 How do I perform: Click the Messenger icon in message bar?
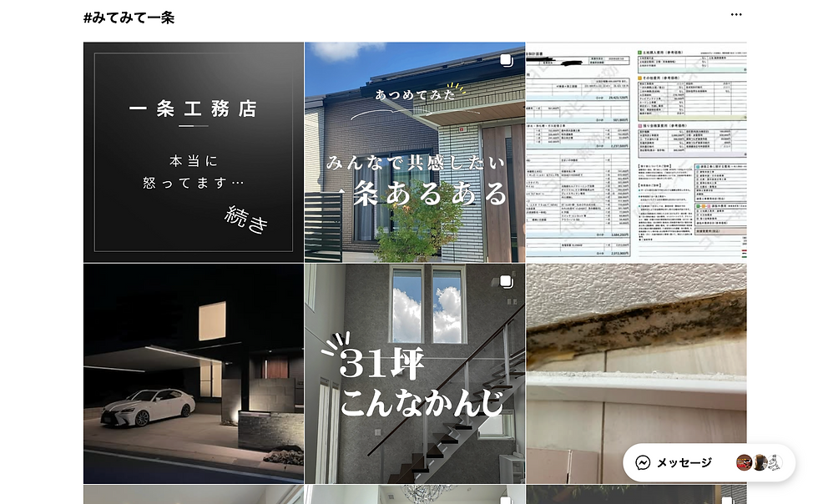[643, 463]
